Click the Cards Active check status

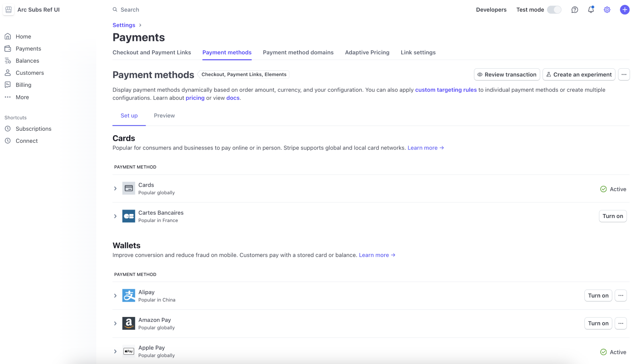coord(613,189)
